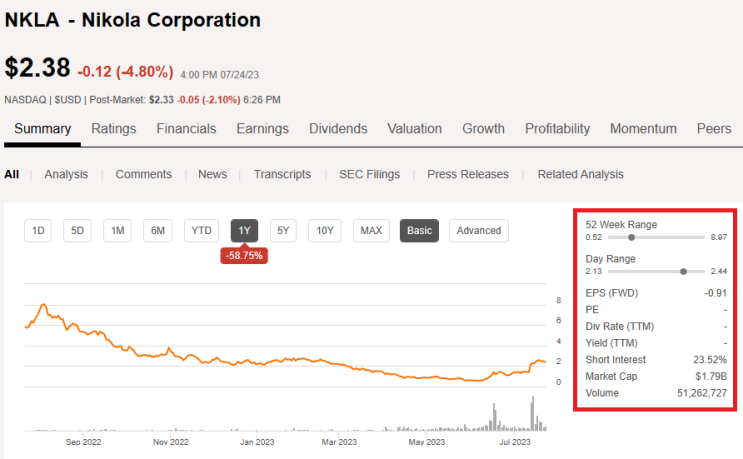The height and width of the screenshot is (459, 743).
Task: Click the Yield (TTM) label
Action: pos(611,343)
